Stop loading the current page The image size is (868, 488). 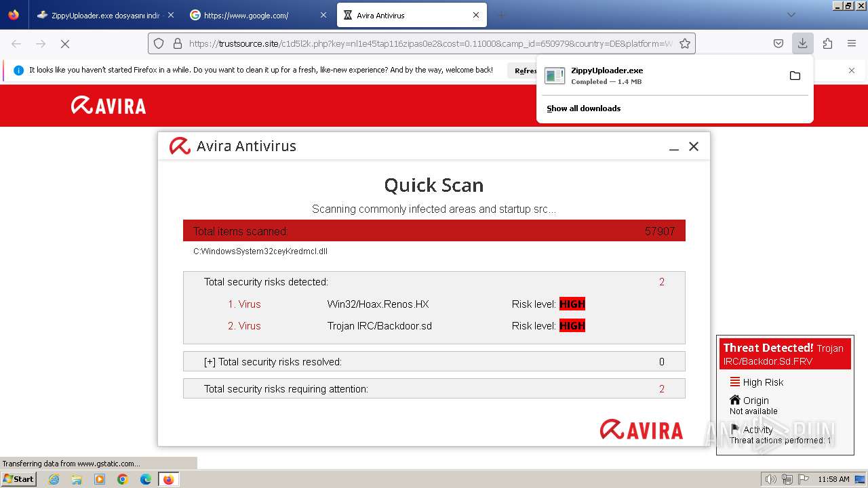click(x=65, y=43)
